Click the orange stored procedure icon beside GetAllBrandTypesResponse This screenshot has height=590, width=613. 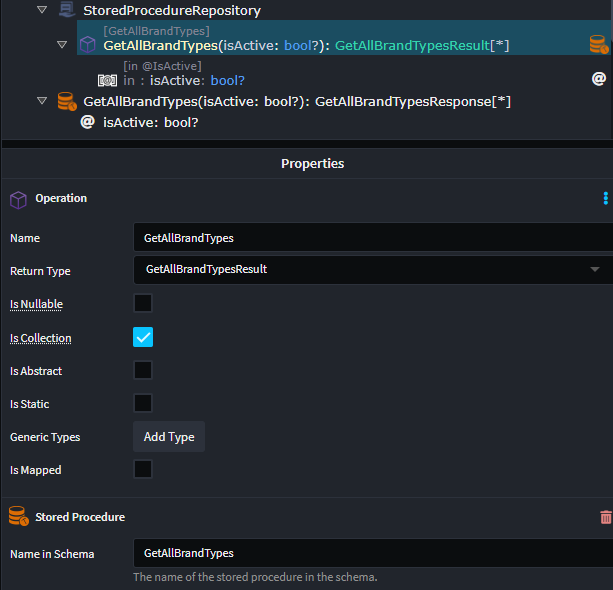67,101
